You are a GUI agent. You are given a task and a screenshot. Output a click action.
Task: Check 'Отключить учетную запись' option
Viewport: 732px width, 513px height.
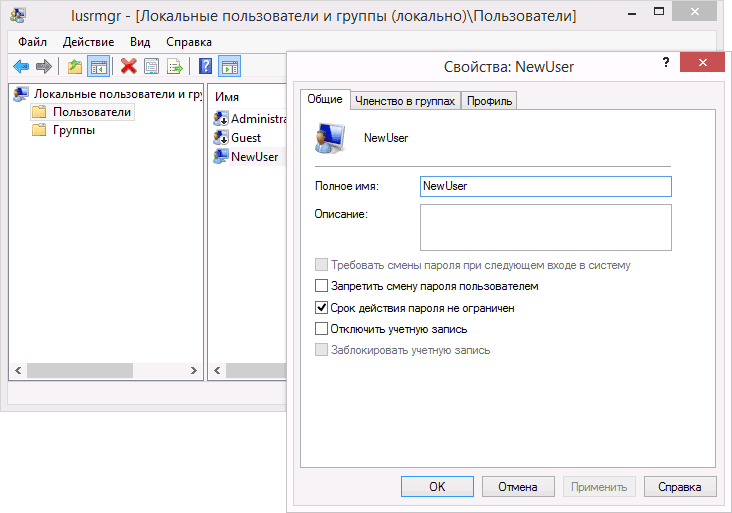321,329
